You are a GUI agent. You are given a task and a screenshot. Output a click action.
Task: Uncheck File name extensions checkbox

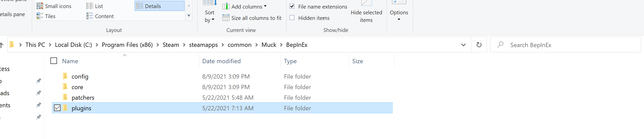coord(292,7)
